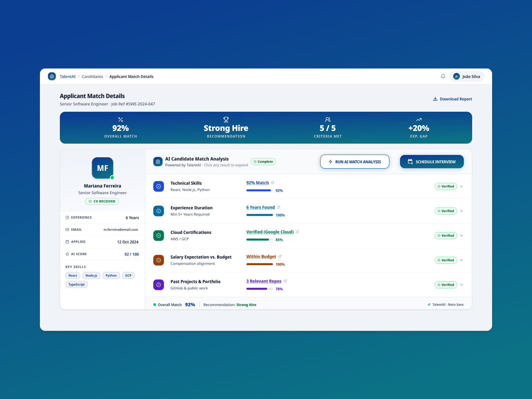Click the Experience Duration check icon
Viewport: 532px width, 399px height.
coord(159,211)
